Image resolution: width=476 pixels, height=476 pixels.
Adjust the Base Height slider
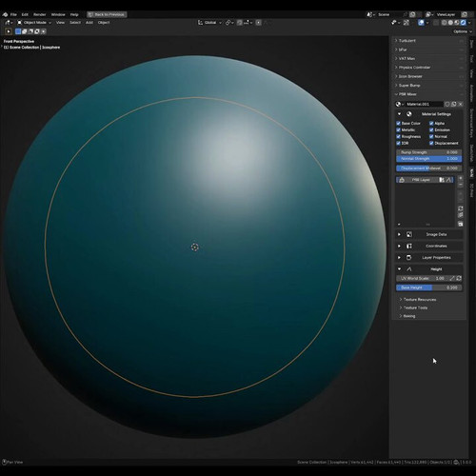(429, 288)
